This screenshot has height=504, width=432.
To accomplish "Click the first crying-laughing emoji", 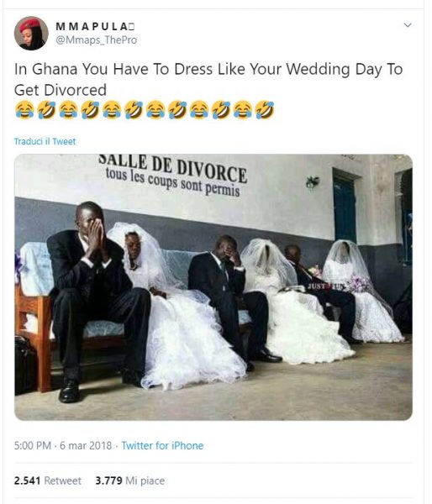I will click(24, 110).
